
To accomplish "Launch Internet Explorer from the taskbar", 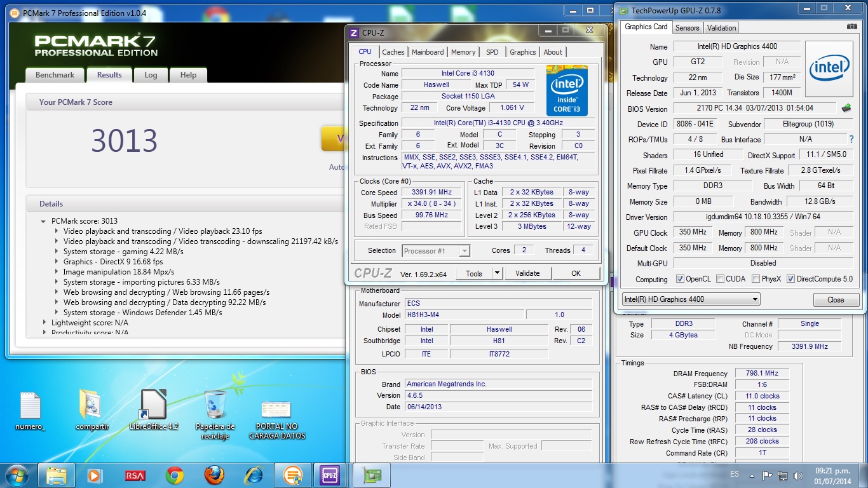I will [254, 475].
